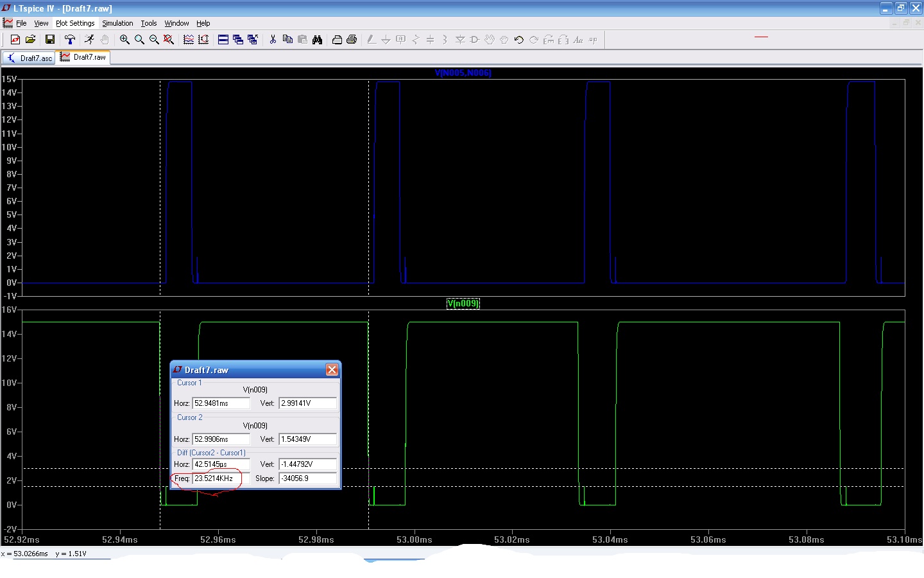Open the Plot Settings menu
Viewport: 924px width, 578px height.
coord(75,23)
